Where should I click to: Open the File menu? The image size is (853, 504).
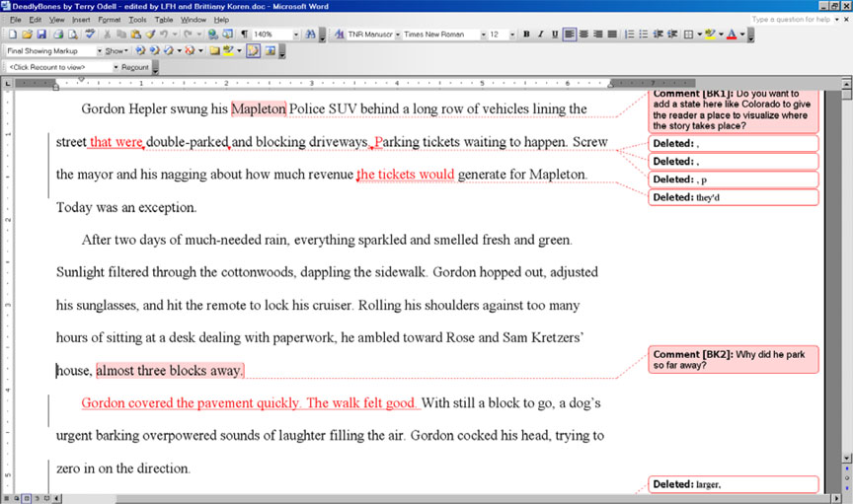tap(15, 20)
